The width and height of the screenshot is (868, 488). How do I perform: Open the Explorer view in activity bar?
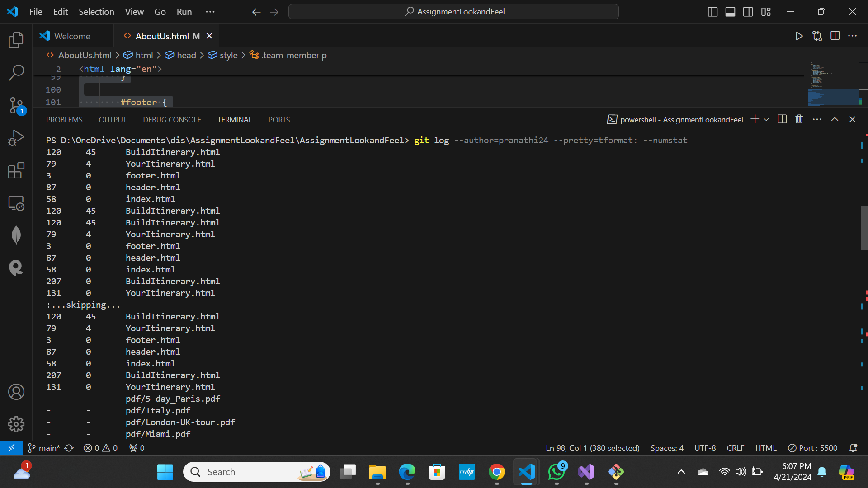(16, 40)
